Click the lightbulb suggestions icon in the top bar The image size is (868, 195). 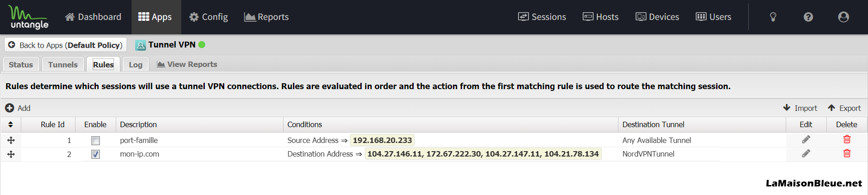click(773, 17)
